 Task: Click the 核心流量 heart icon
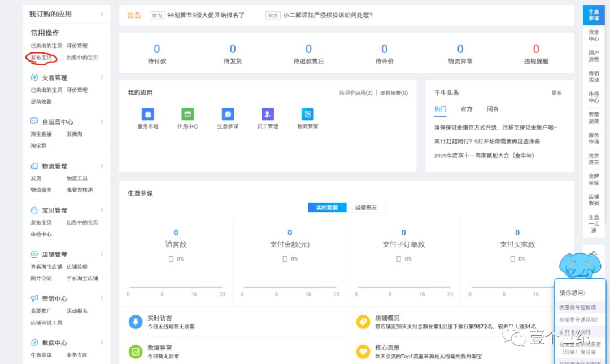[x=363, y=352]
